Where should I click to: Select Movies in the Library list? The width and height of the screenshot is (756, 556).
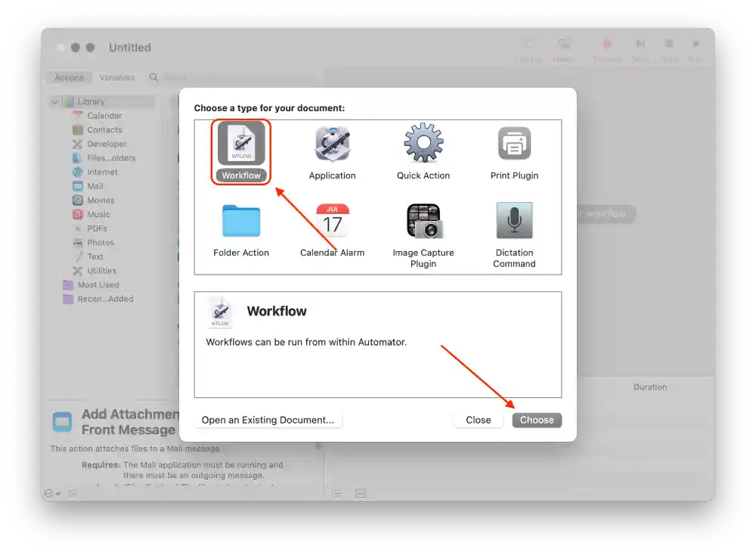coord(101,200)
